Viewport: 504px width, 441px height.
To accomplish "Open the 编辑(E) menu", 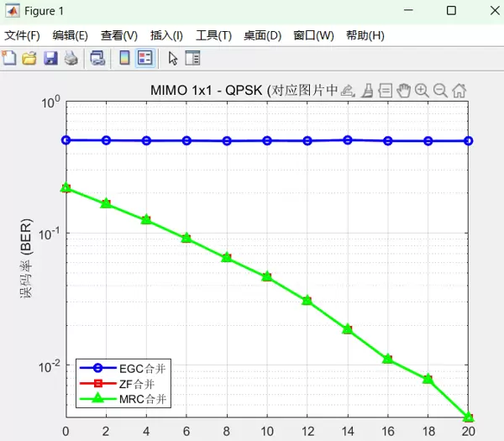I will (70, 35).
